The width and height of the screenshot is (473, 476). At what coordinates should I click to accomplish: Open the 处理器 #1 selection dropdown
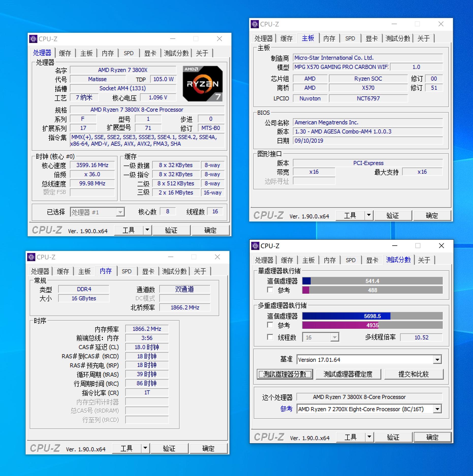120,212
